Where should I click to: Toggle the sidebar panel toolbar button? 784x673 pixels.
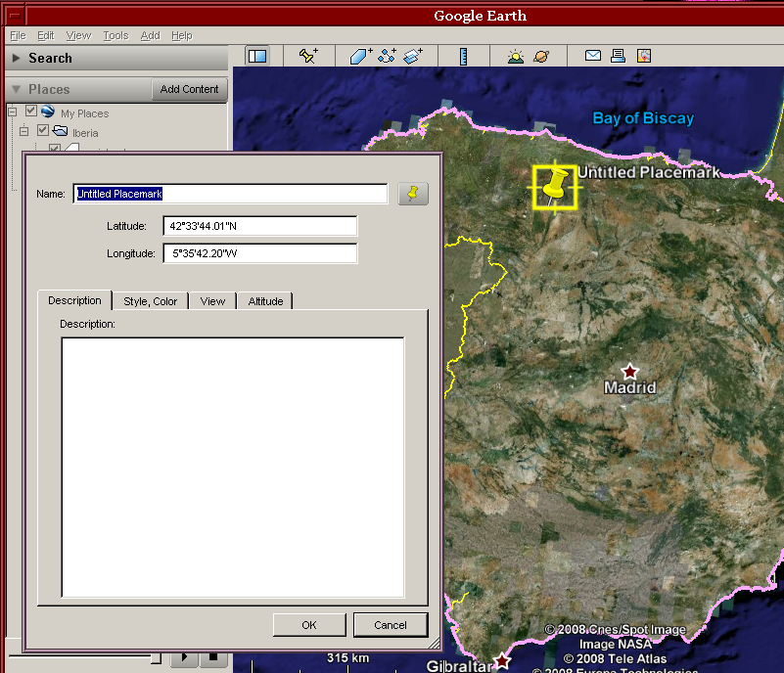pyautogui.click(x=257, y=56)
